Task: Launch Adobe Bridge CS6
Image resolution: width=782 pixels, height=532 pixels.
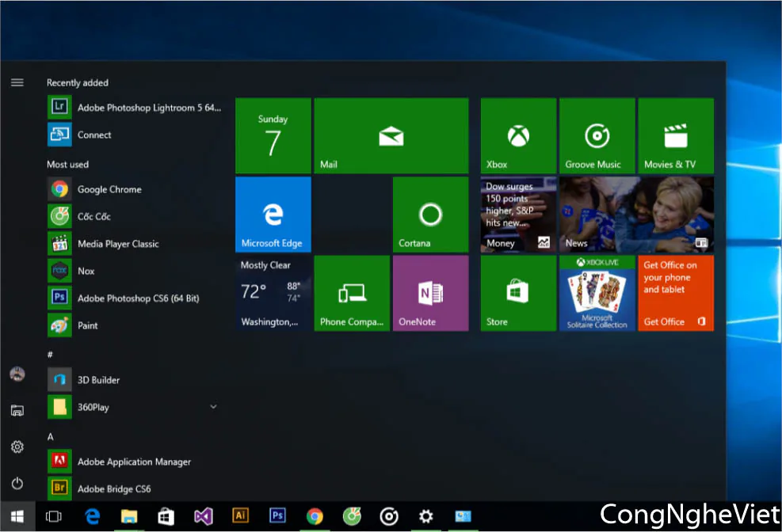Action: click(135, 488)
